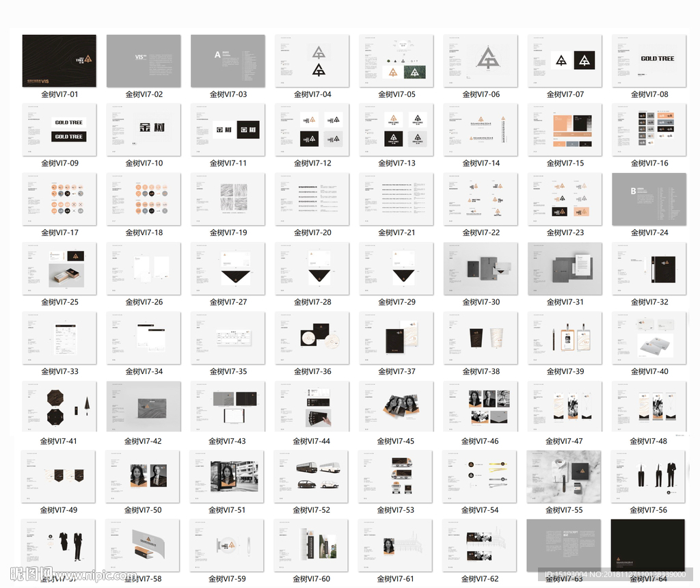The width and height of the screenshot is (700, 588).
Task: Open the dark cover thumbnail 金树VI7-01
Action: click(59, 61)
